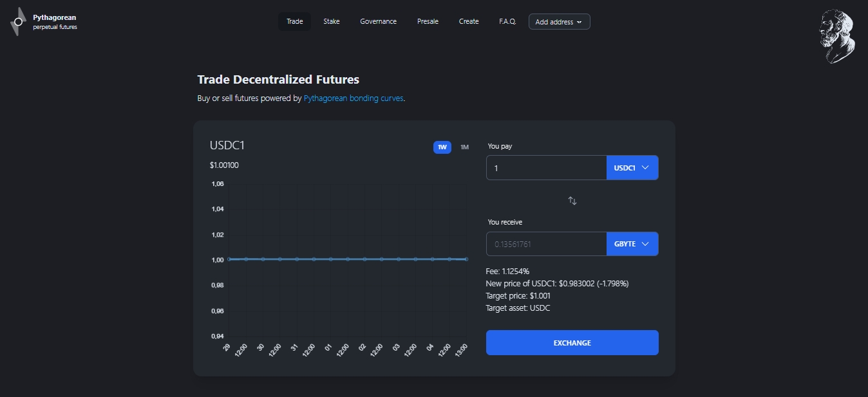Focus the You pay amount field

(x=547, y=168)
